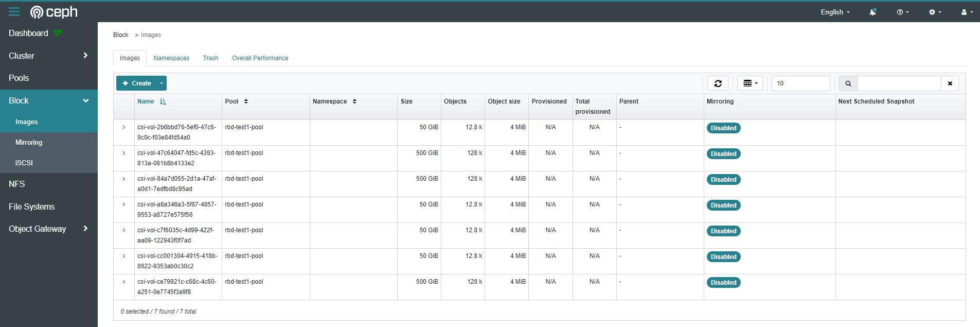This screenshot has width=980, height=327.
Task: Expand row csi-vol-2b6bbd76 details
Action: click(x=124, y=127)
